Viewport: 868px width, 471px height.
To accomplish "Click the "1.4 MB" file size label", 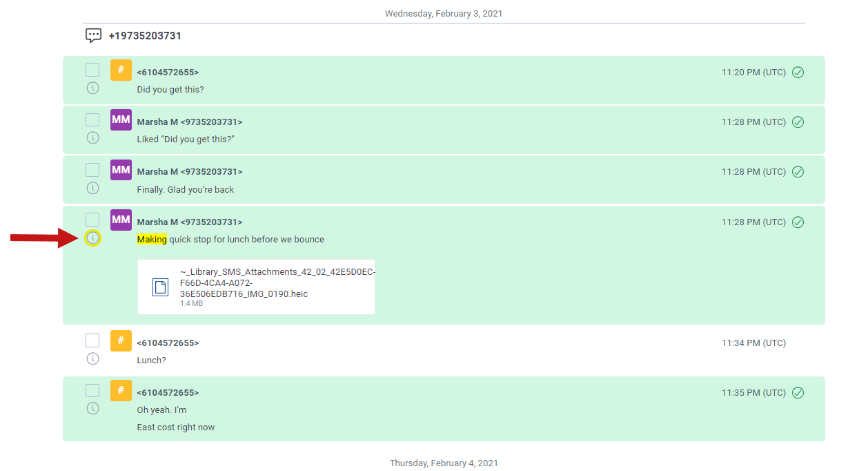I will [191, 303].
